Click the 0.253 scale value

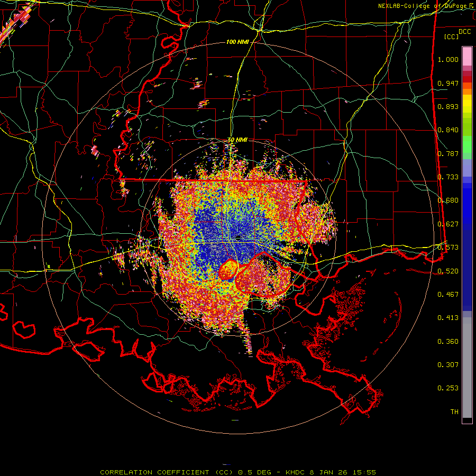click(448, 388)
